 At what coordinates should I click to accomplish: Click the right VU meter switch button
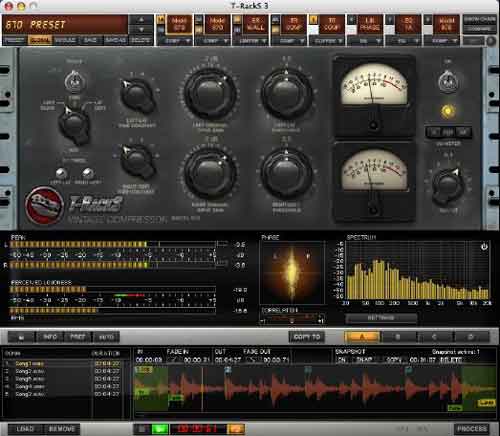click(463, 132)
